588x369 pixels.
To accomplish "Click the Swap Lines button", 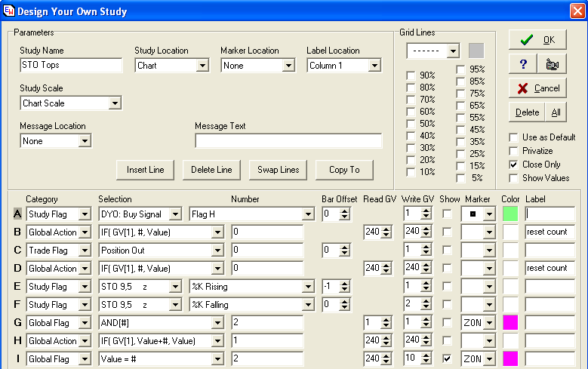I will click(279, 170).
